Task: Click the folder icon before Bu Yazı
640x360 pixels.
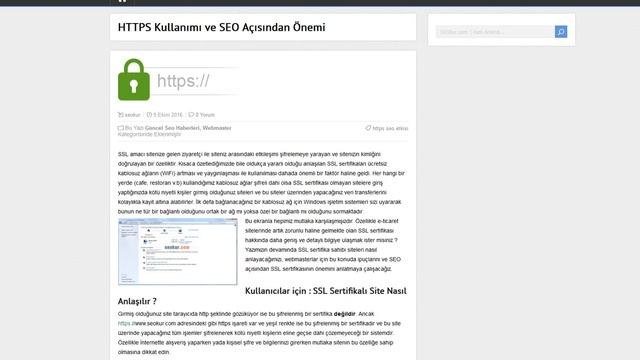Action: [x=120, y=128]
